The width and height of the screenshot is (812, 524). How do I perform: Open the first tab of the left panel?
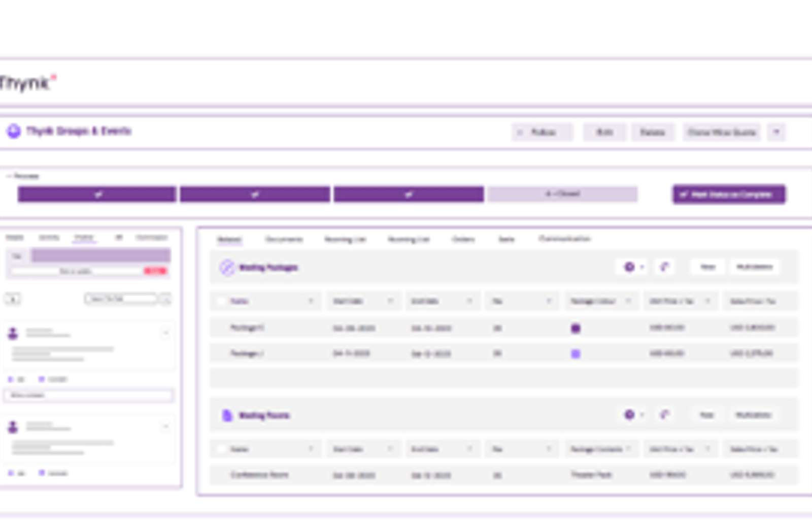click(15, 237)
